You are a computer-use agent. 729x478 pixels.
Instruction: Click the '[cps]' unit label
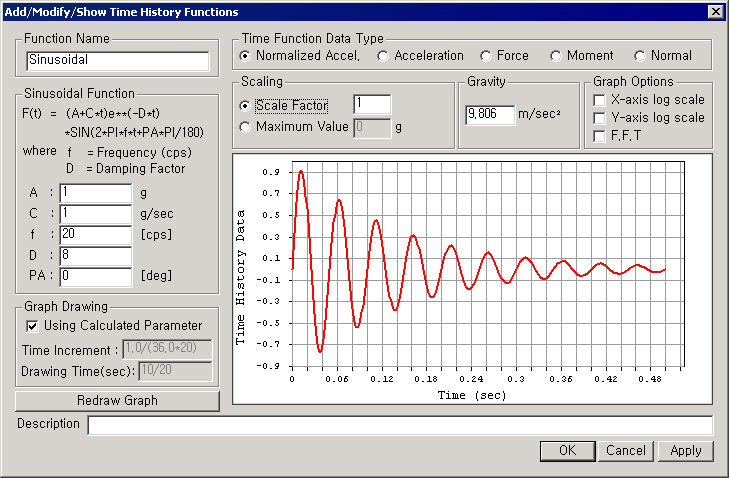coord(156,234)
